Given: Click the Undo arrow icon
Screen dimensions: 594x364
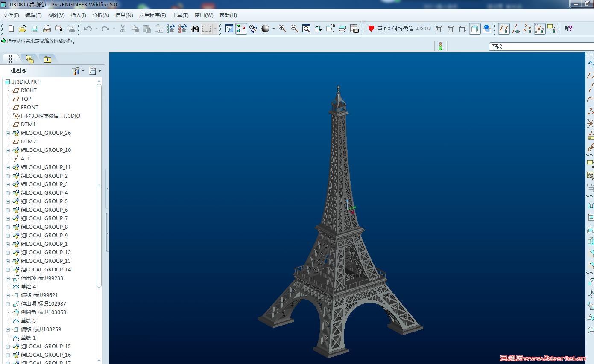Looking at the screenshot, I should pyautogui.click(x=88, y=29).
